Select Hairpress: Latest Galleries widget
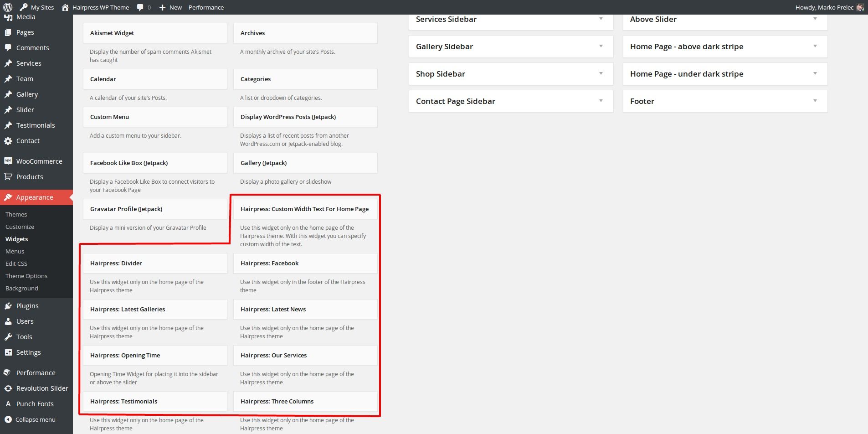Screen dimensions: 868x434 pos(155,310)
